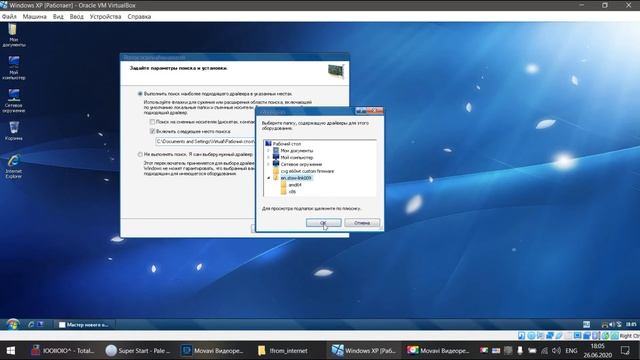
Task: Select x86 subfolder in tree
Action: pos(292,192)
